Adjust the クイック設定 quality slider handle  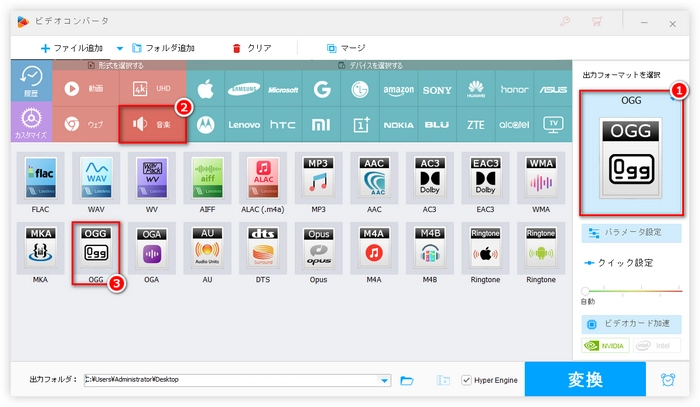coord(585,291)
